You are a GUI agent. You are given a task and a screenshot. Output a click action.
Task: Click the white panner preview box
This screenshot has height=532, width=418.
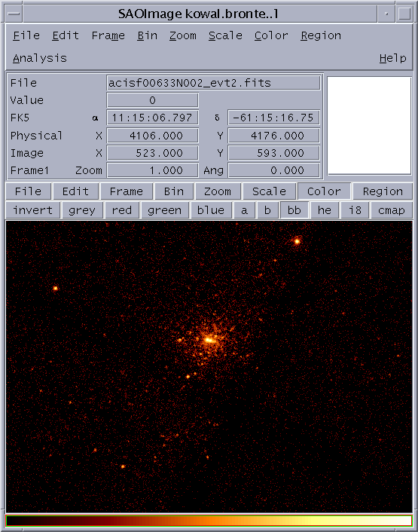coord(369,126)
